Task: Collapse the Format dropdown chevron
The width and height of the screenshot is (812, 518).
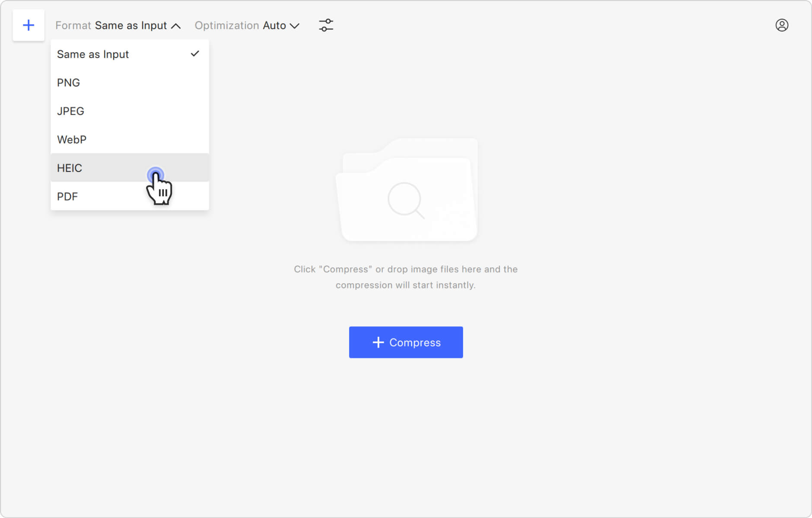Action: (x=176, y=26)
